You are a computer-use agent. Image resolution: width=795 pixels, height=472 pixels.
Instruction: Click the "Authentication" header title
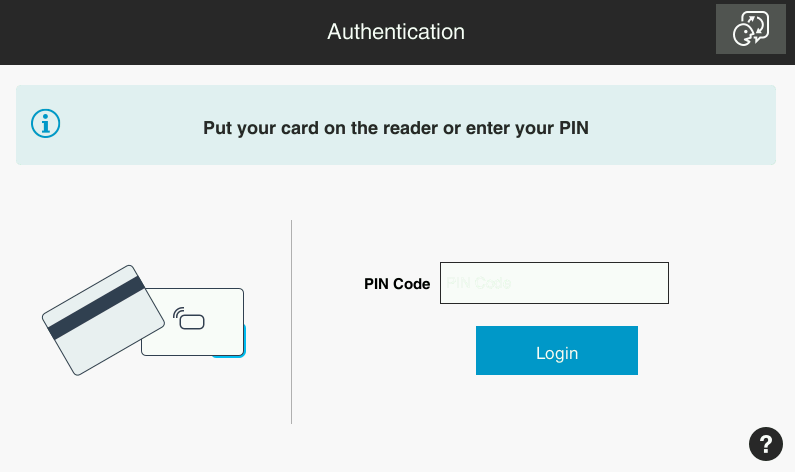[396, 32]
